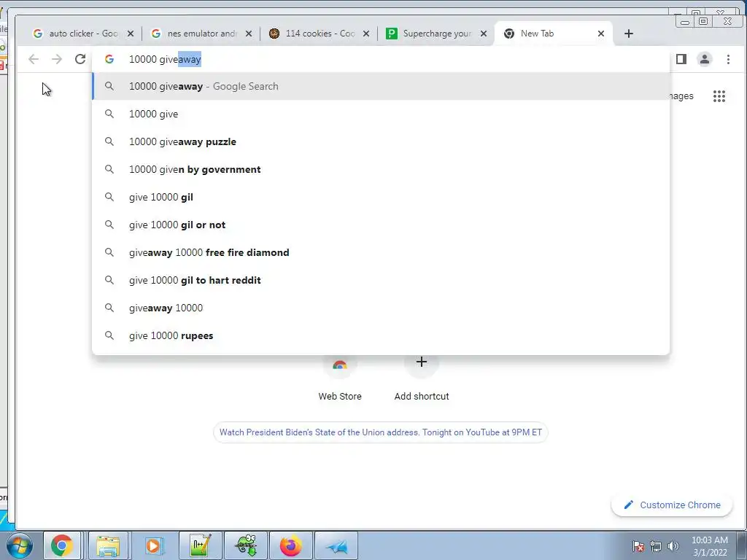Choose suggestion "giveaway 10000"

coord(381,308)
